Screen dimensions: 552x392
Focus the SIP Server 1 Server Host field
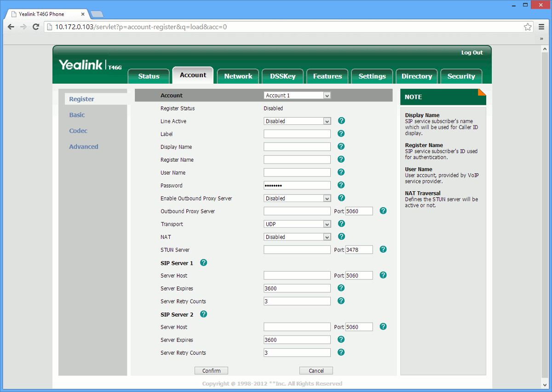[297, 276]
